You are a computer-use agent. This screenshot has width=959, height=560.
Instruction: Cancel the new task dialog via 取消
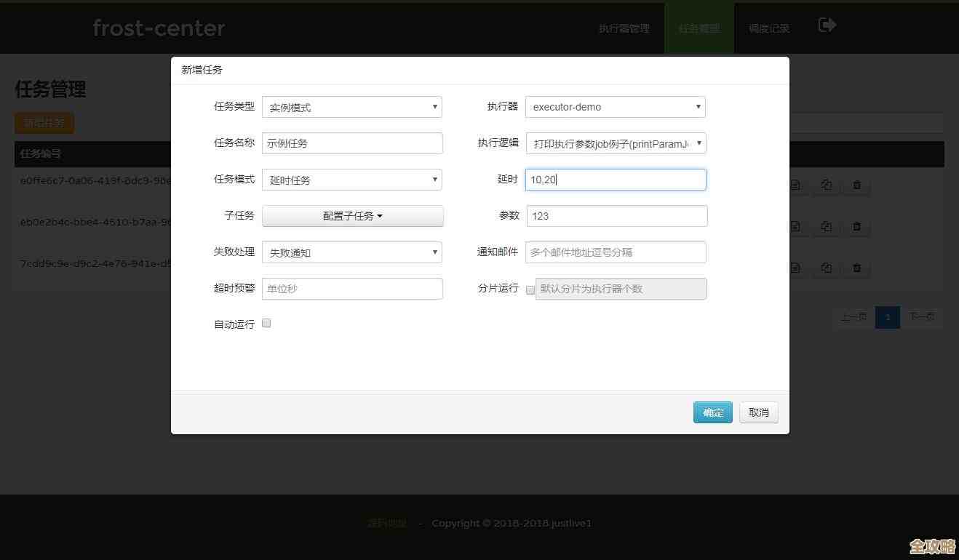(x=758, y=412)
